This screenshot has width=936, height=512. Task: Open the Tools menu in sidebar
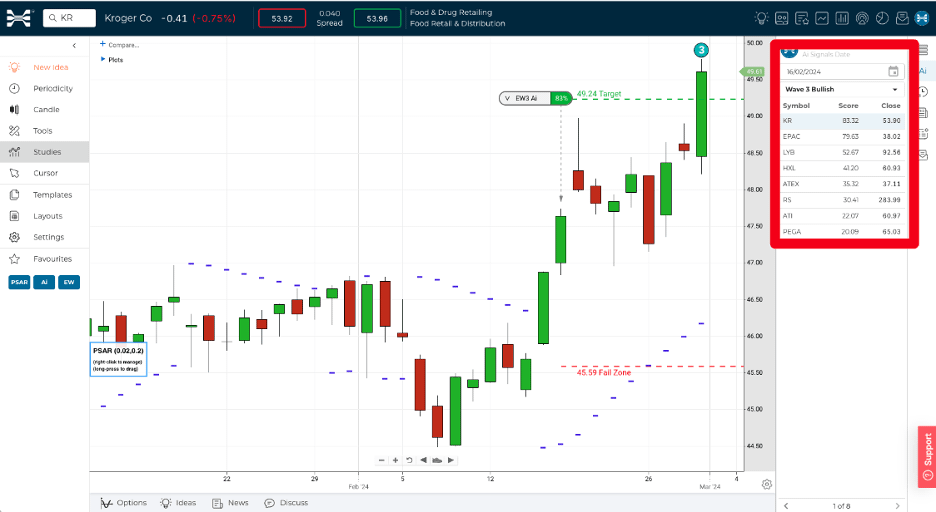click(x=45, y=131)
